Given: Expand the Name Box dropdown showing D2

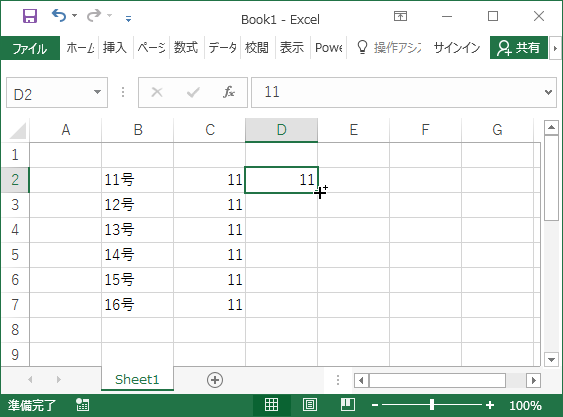Looking at the screenshot, I should click(x=97, y=92).
